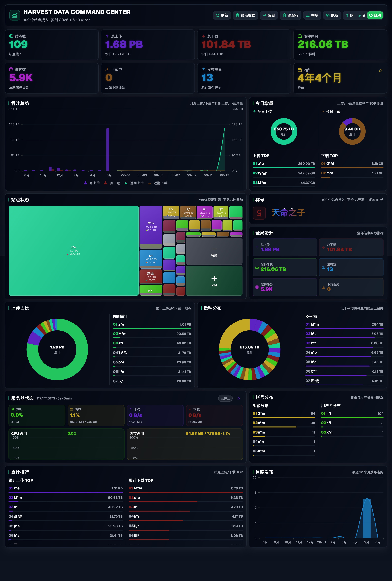
Task: Expand the +74 more sites tile
Action: pyautogui.click(x=214, y=281)
